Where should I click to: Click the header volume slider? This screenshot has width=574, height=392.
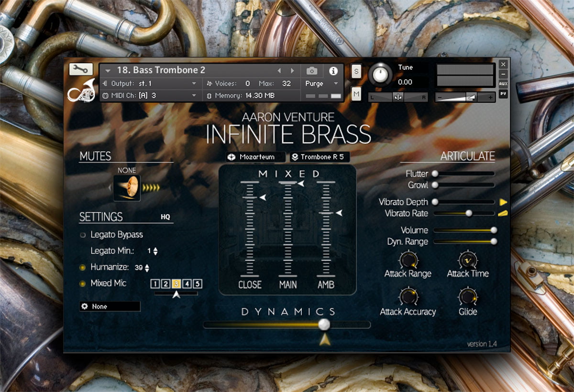click(x=465, y=97)
